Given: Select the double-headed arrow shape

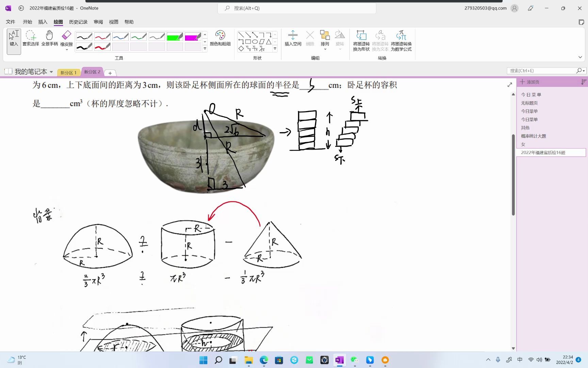Looking at the screenshot, I should tap(255, 35).
